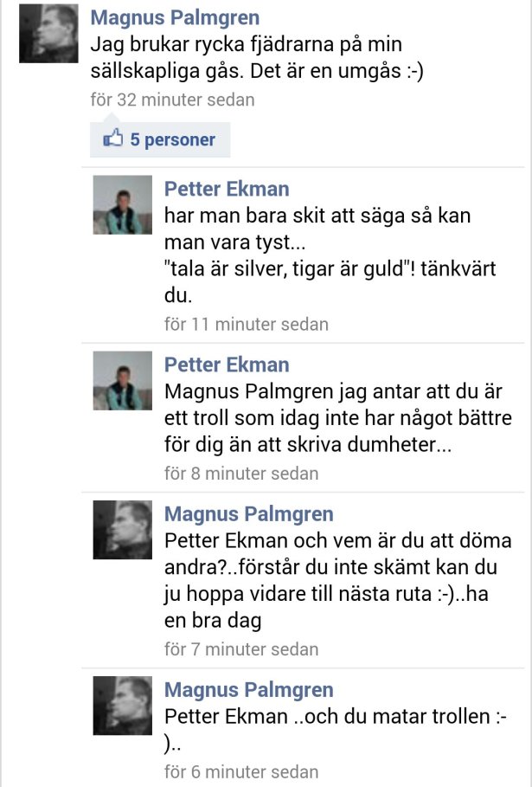The width and height of the screenshot is (532, 787).
Task: Click the 'för 7 minuter sedan' timestamp
Action: [241, 649]
